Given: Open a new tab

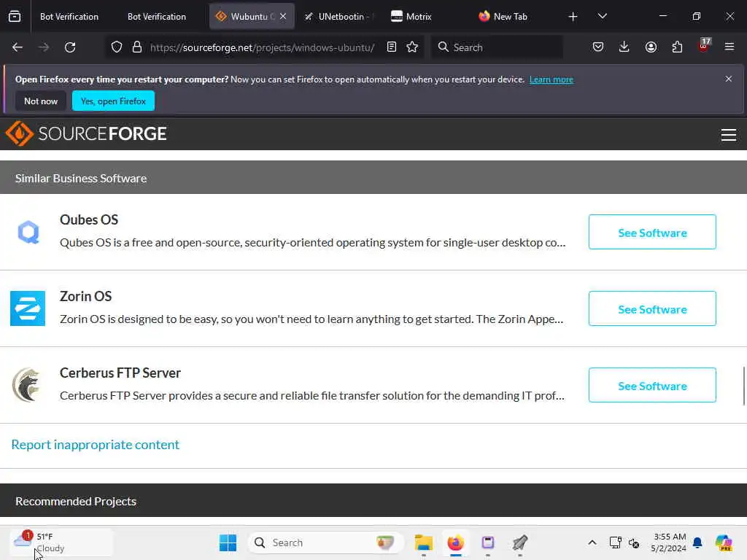Looking at the screenshot, I should point(573,17).
